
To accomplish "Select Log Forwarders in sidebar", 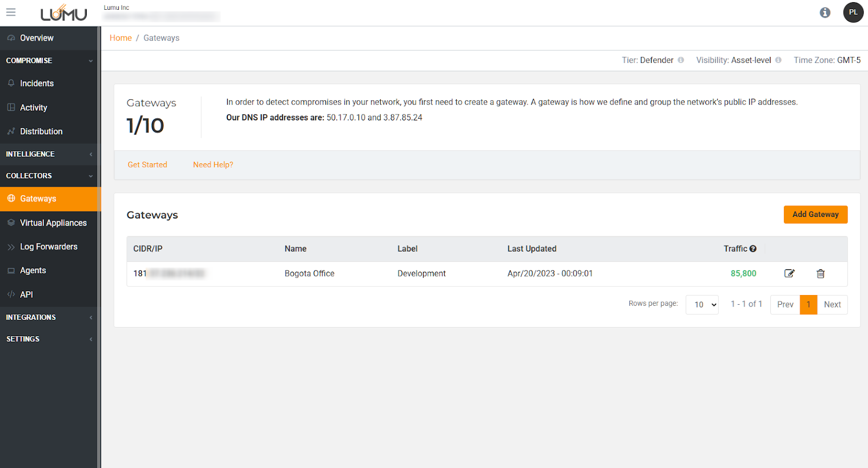I will tap(49, 247).
